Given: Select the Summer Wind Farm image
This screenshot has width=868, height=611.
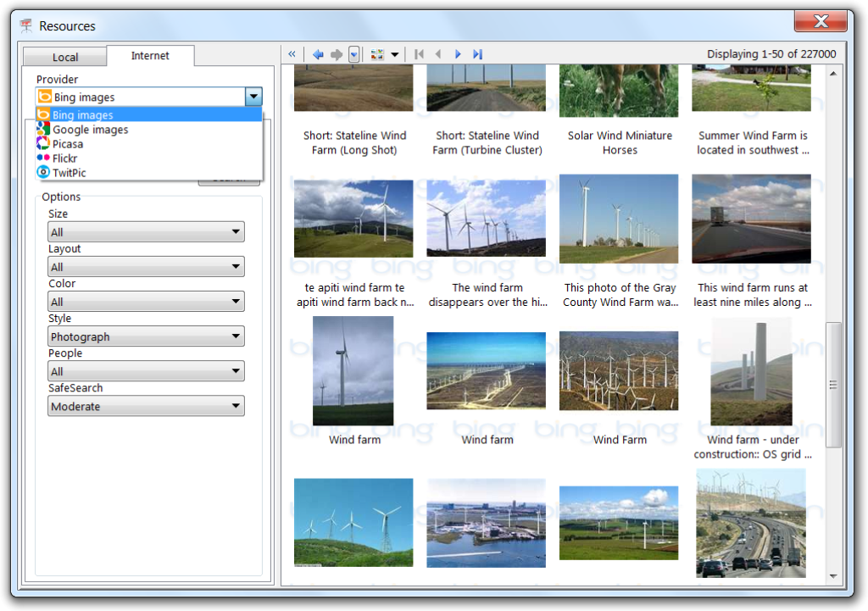Looking at the screenshot, I should [751, 87].
